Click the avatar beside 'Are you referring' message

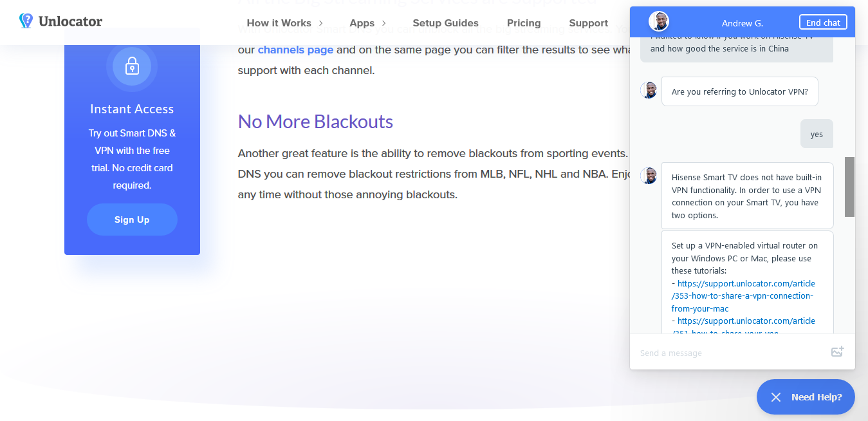(649, 90)
